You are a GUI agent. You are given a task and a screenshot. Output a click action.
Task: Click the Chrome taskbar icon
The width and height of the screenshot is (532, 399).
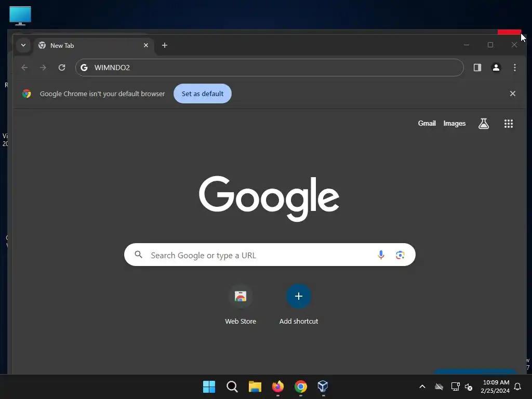point(301,387)
